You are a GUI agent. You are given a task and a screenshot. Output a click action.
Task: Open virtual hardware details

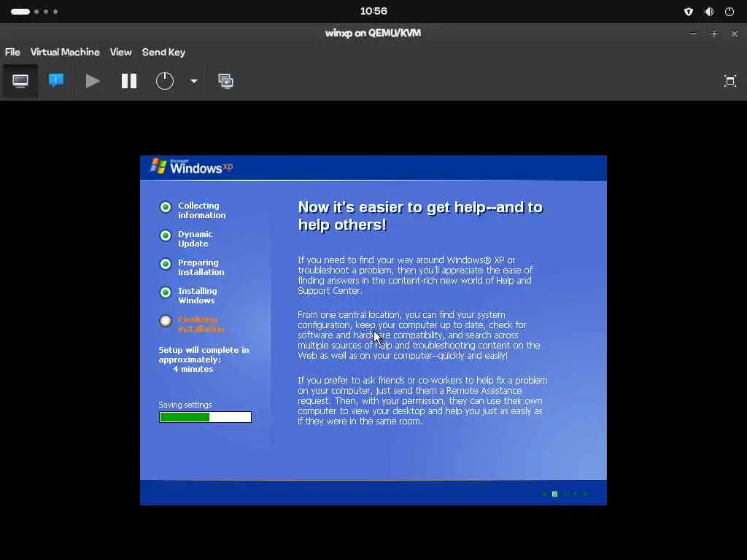56,81
